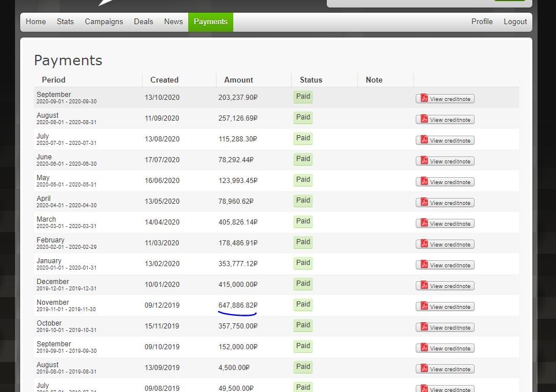Click PDF icon for December 2019 creditnote
Screen dimensions: 556x392
click(x=424, y=286)
